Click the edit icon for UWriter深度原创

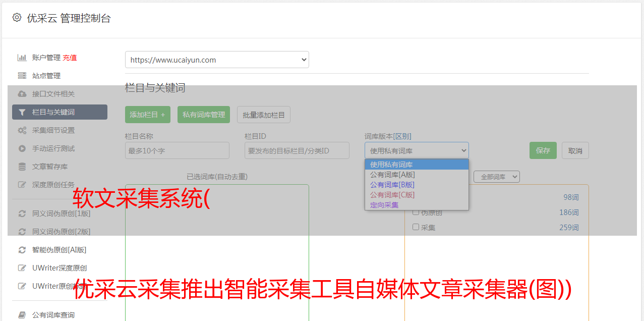point(22,268)
